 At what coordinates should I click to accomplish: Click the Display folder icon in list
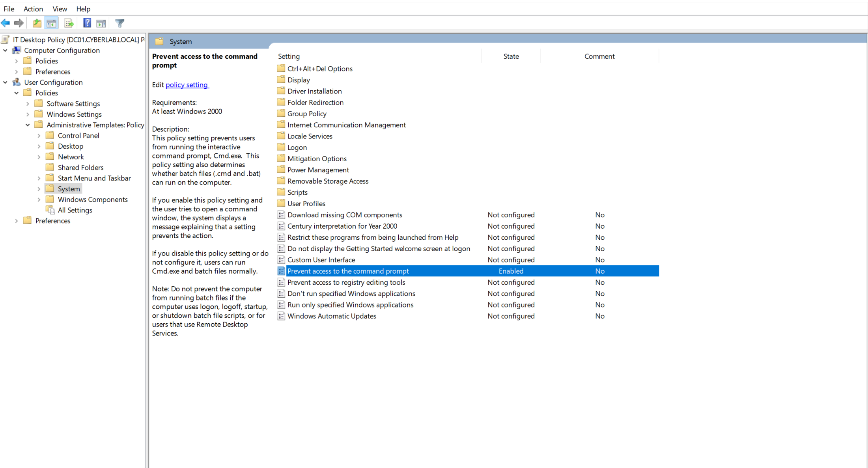point(281,80)
